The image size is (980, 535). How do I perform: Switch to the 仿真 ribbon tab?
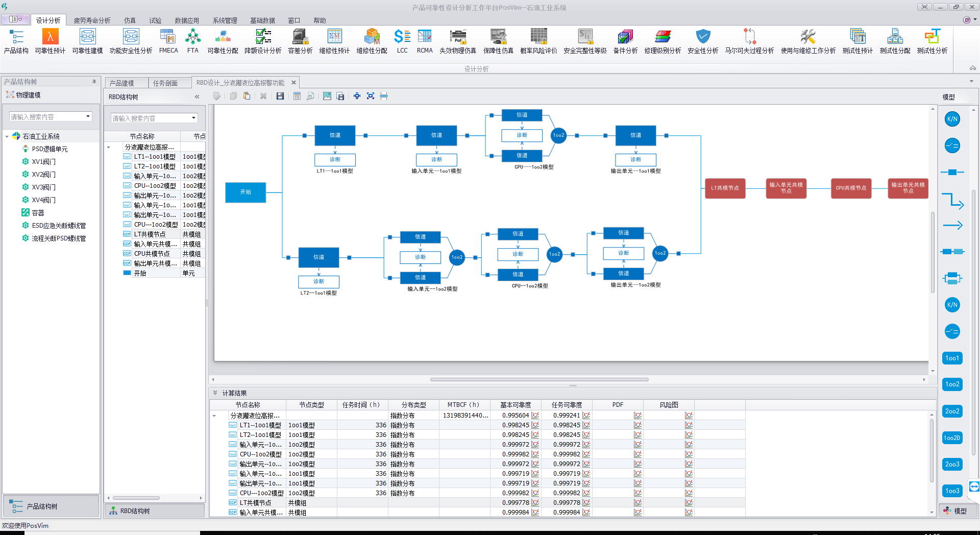coord(130,20)
